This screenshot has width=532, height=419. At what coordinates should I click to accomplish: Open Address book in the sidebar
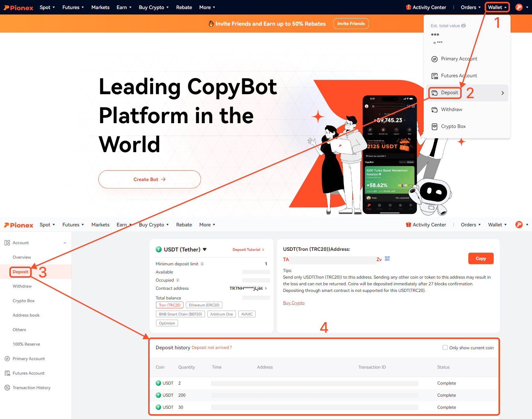[x=26, y=315]
